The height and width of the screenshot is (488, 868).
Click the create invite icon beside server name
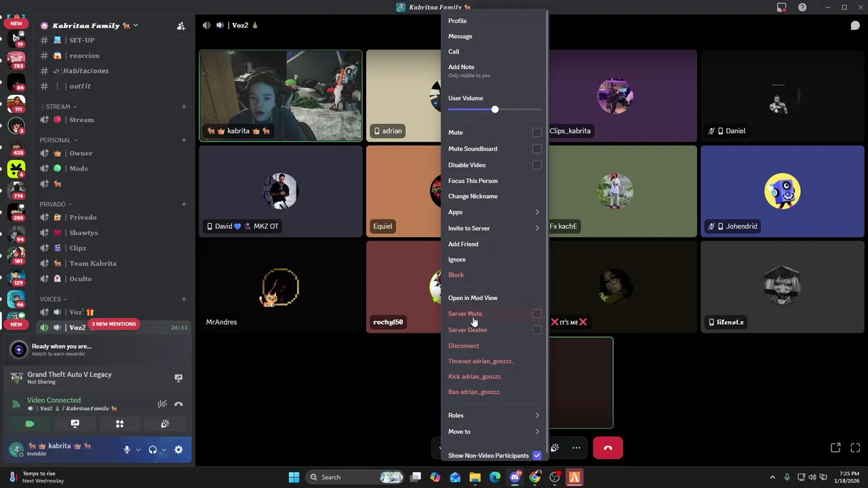pos(181,26)
